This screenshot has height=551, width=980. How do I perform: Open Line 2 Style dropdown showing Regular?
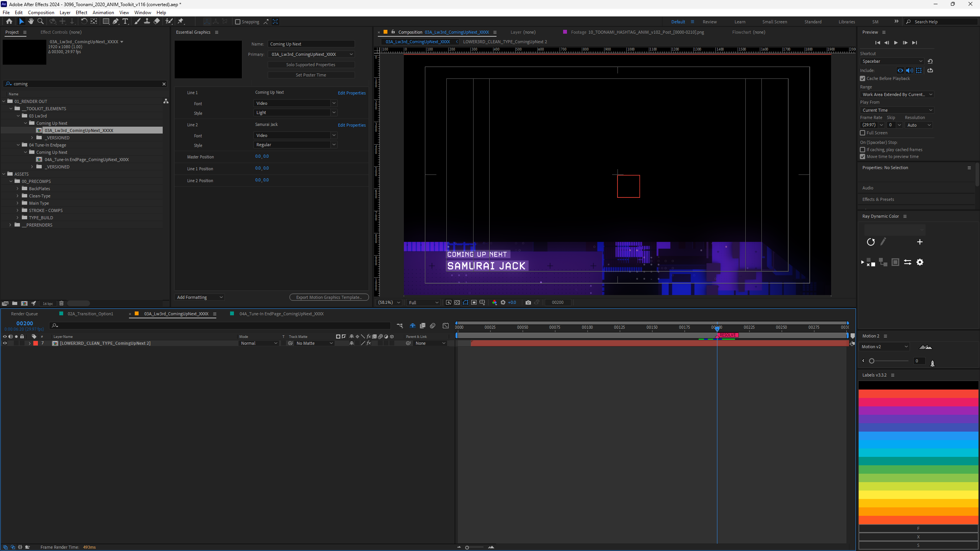(x=295, y=145)
